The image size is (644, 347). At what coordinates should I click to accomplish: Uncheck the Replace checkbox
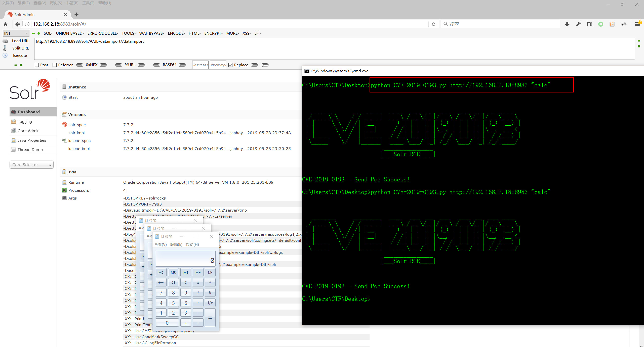click(230, 65)
